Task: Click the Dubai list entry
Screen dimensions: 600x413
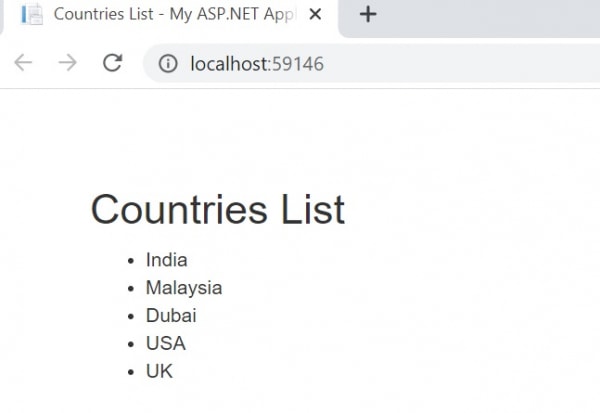Action: pyautogui.click(x=171, y=316)
